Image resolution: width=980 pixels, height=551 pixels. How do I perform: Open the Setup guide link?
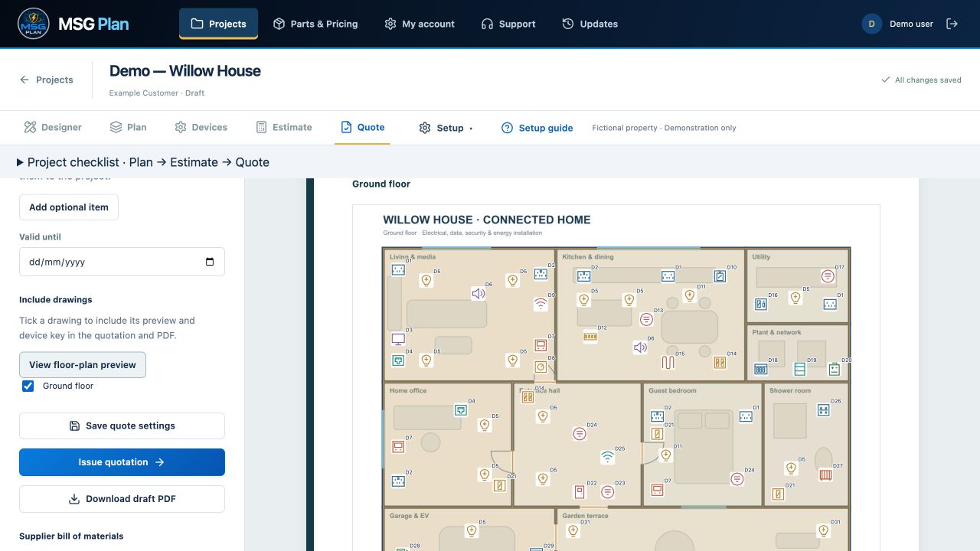537,128
